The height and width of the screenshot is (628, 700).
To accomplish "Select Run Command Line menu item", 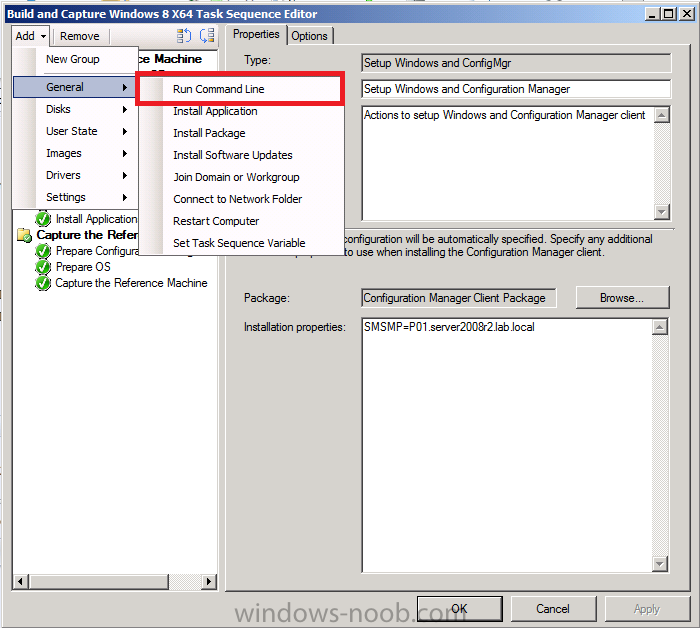I will click(241, 89).
